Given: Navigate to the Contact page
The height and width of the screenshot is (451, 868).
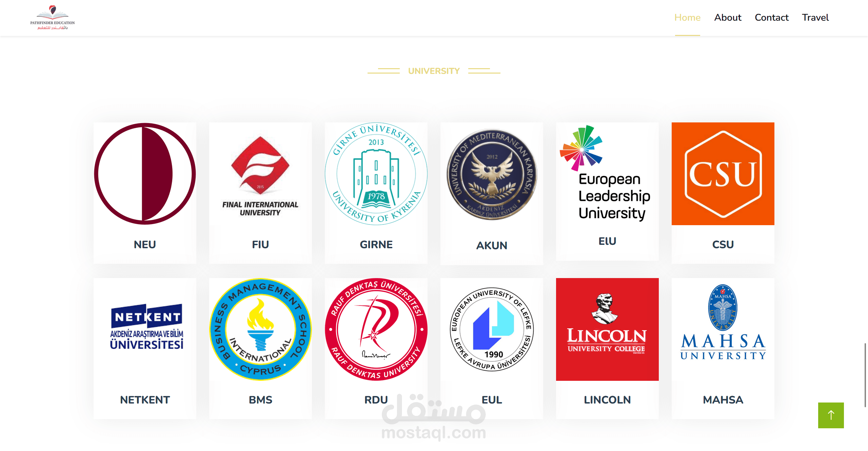Looking at the screenshot, I should coord(771,18).
